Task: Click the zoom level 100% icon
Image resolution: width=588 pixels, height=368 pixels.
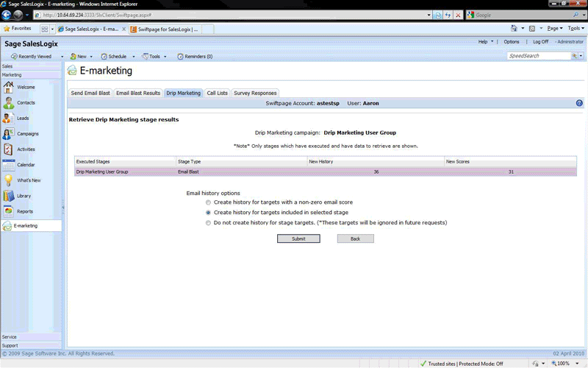Action: pyautogui.click(x=554, y=363)
